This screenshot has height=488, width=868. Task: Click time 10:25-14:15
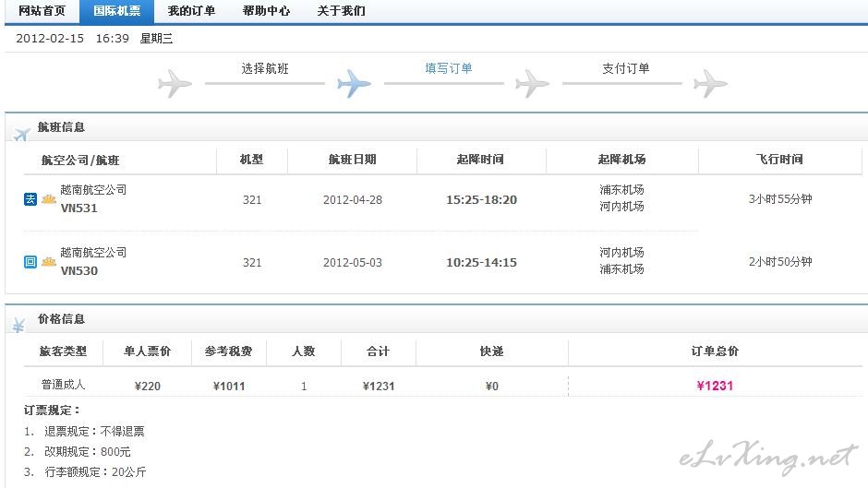click(x=482, y=262)
